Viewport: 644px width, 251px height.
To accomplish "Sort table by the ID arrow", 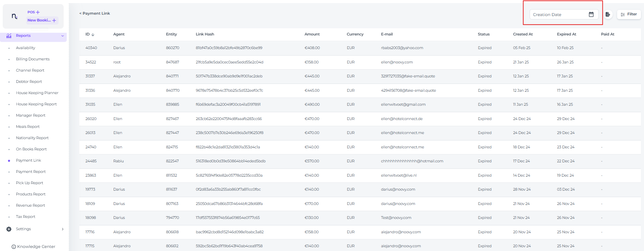I will pyautogui.click(x=93, y=34).
